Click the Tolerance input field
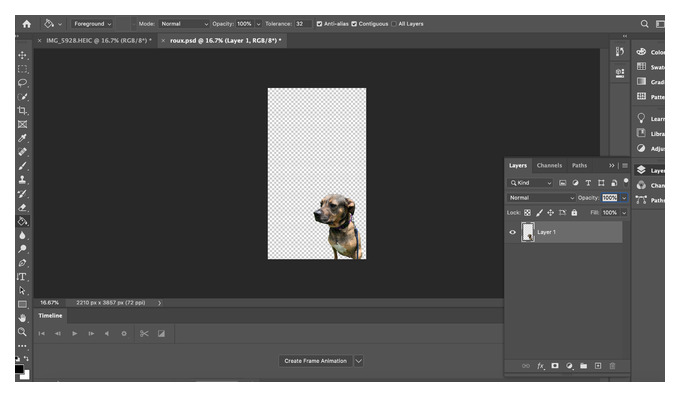 [x=303, y=24]
